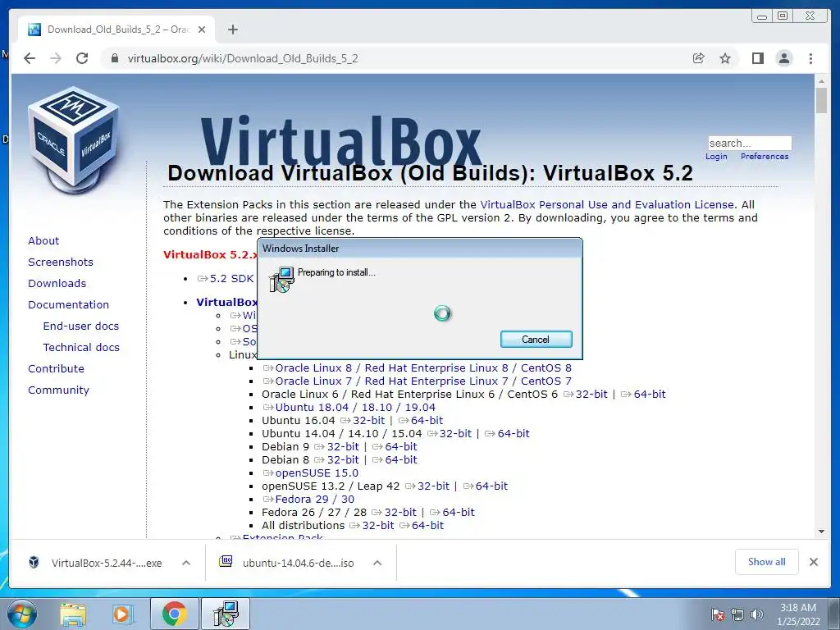
Task: Click the browser forward arrow
Action: point(56,58)
